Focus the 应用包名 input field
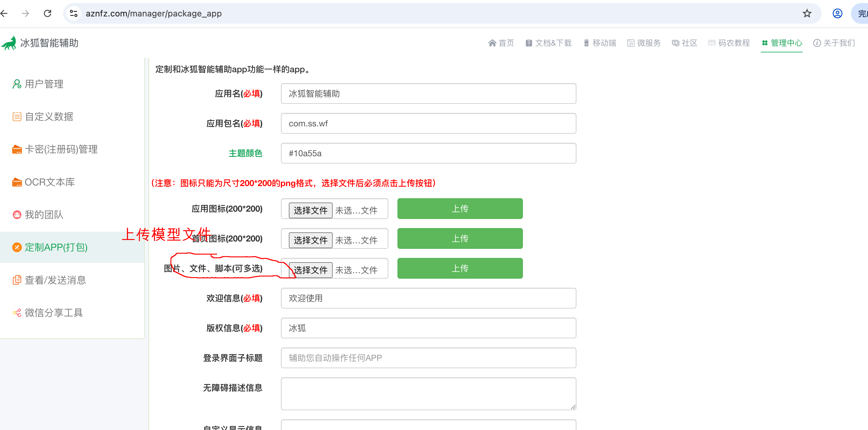 428,123
